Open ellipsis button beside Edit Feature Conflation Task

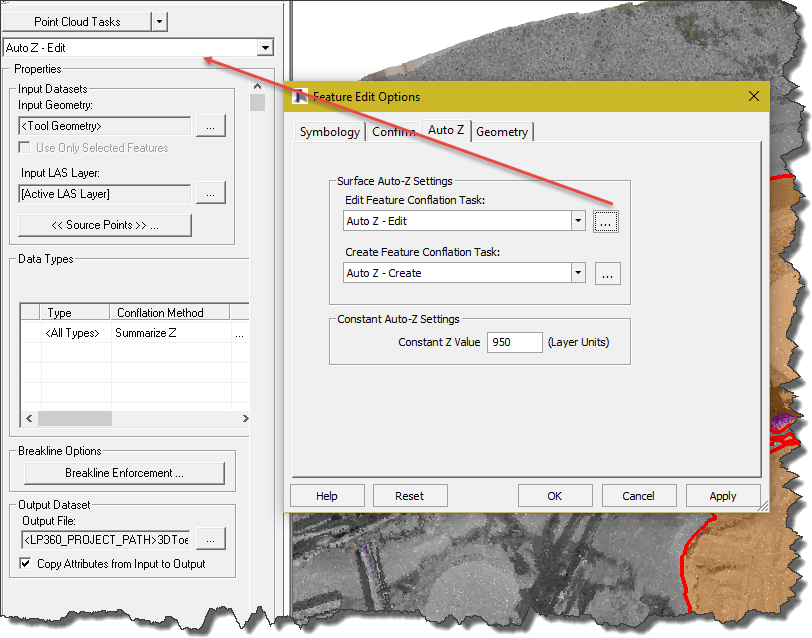605,222
